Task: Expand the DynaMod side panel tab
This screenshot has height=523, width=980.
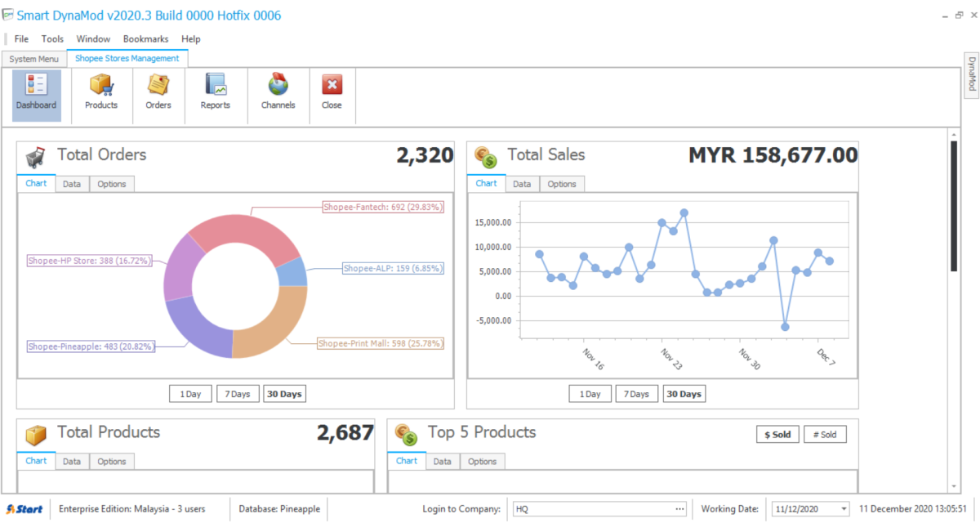Action: coord(972,74)
